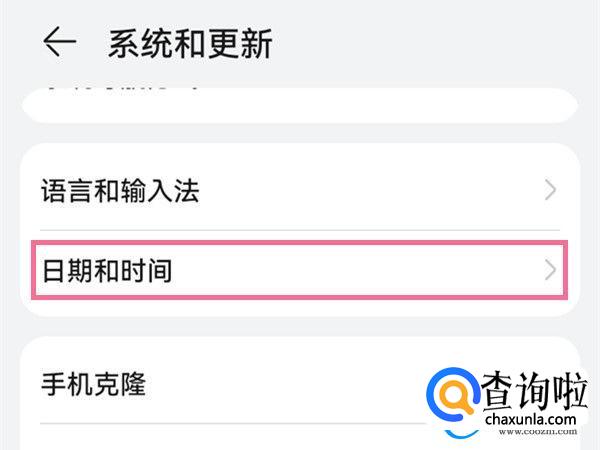
Task: Click the divider under 语言和输入法
Action: point(300,230)
